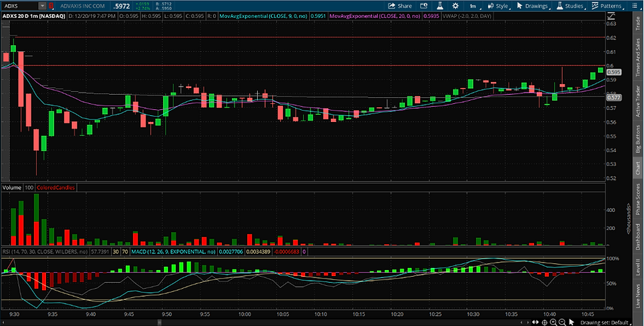Click the ColoredCandles label in volume panel
The image size is (644, 326).
pos(56,187)
